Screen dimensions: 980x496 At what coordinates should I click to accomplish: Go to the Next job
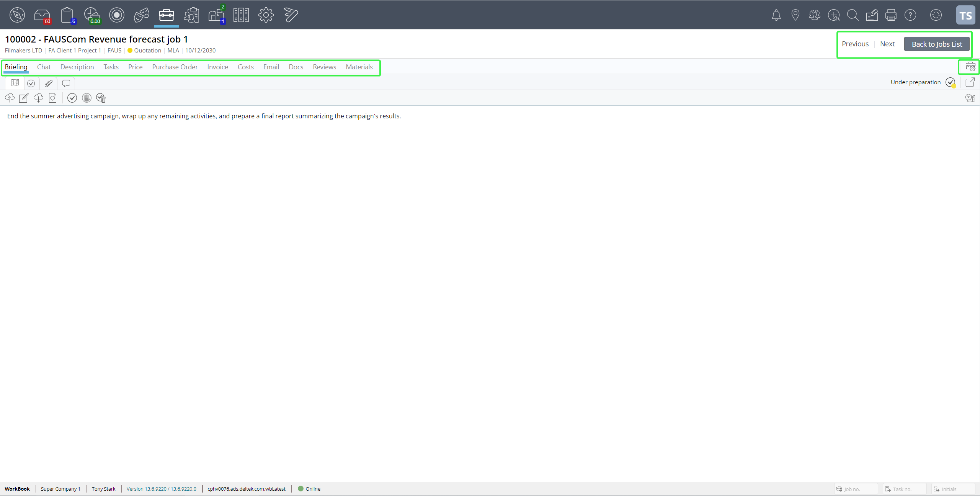pos(887,44)
